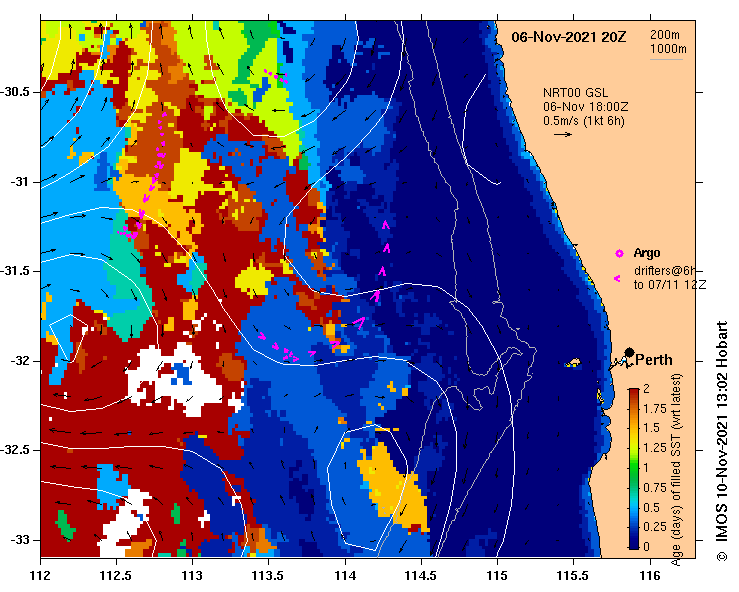Click the color scale value 1.5
This screenshot has width=739, height=592.
tap(651, 428)
